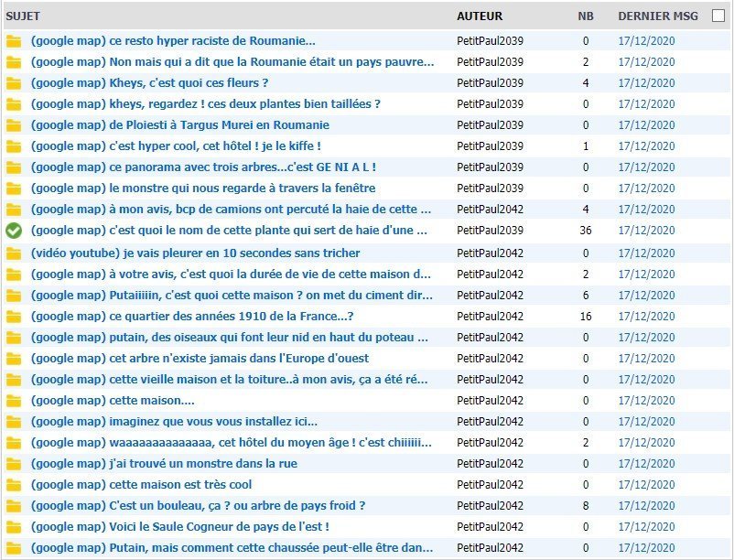Click author PetitPaul2042 on 'Saule Cogneur' row
The image size is (734, 560).
pyautogui.click(x=491, y=527)
